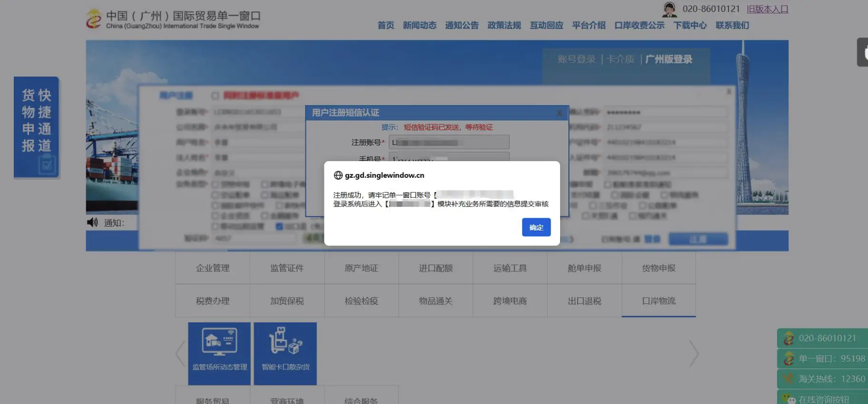Click the 货物申报快捷通道 side banner
Screen dimensions: 868x404
[x=36, y=127]
